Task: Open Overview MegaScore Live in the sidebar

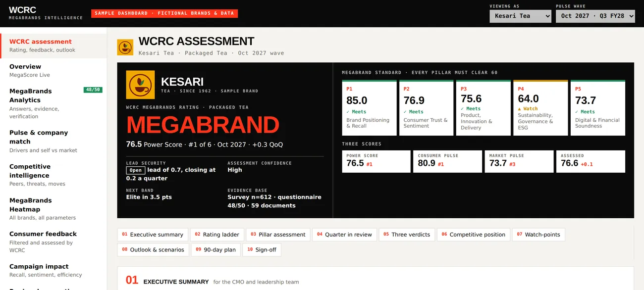Action: click(54, 70)
